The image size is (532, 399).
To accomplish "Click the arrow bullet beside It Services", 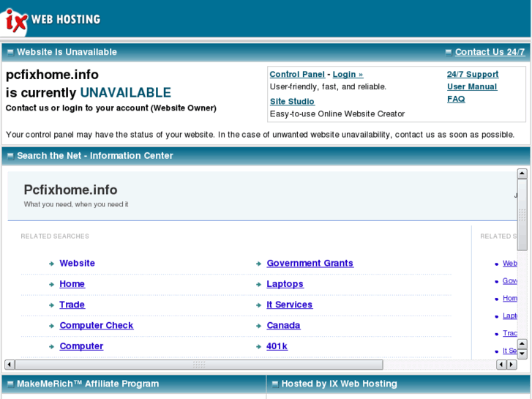I will pos(258,305).
